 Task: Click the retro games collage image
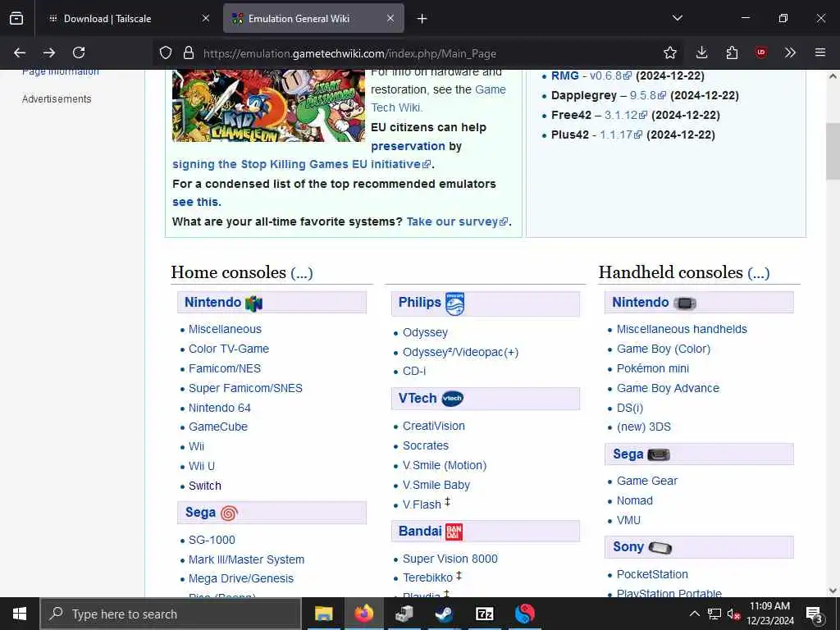coord(268,106)
